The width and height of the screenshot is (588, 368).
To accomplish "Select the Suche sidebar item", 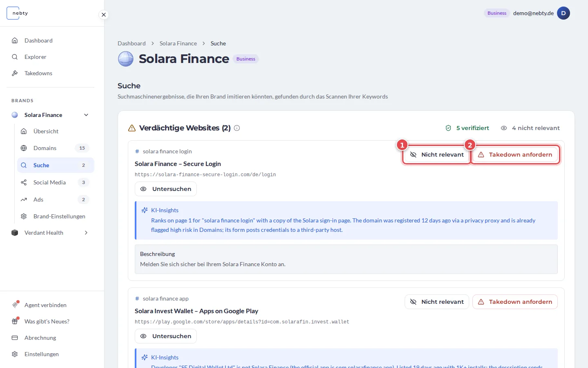I will pos(56,165).
